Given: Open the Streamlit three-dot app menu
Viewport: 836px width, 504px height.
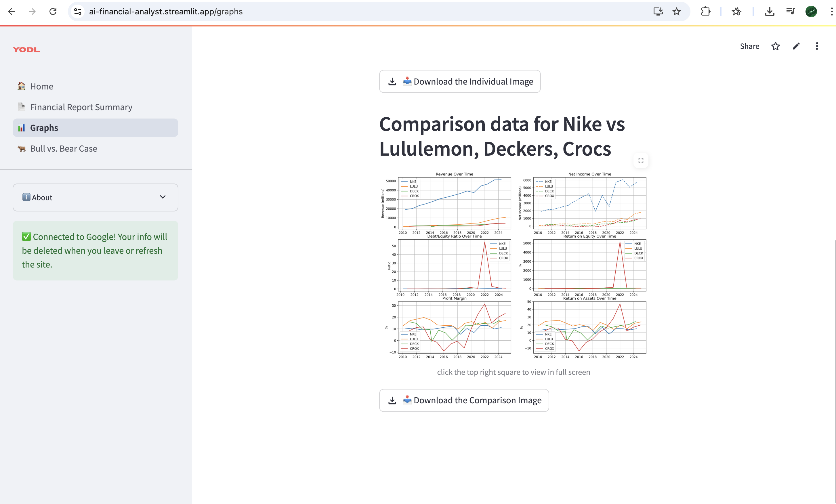Looking at the screenshot, I should [x=817, y=46].
